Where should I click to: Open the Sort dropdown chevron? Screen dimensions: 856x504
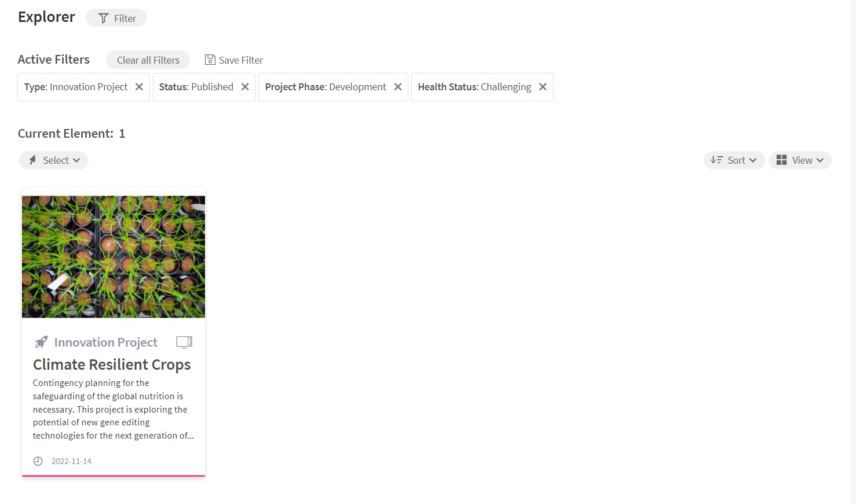coord(753,160)
